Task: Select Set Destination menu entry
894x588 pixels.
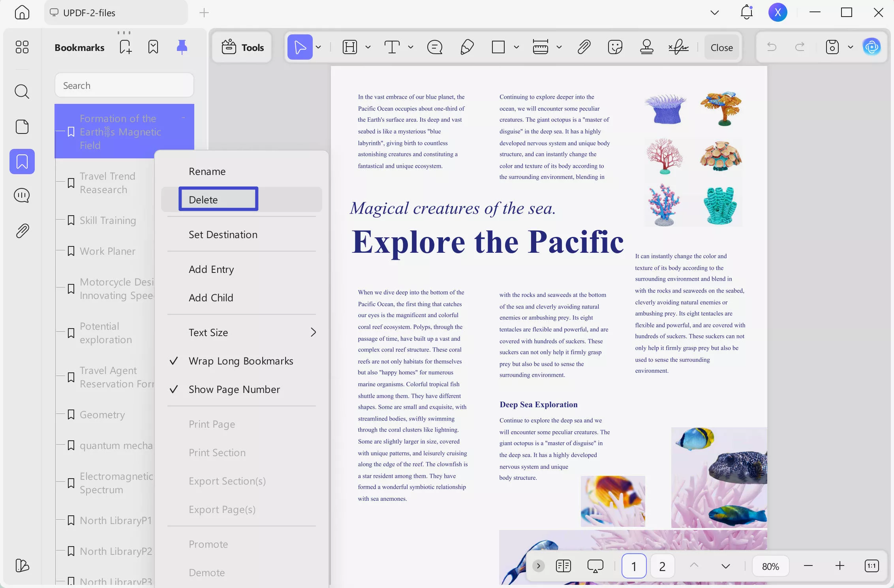Action: click(x=222, y=234)
